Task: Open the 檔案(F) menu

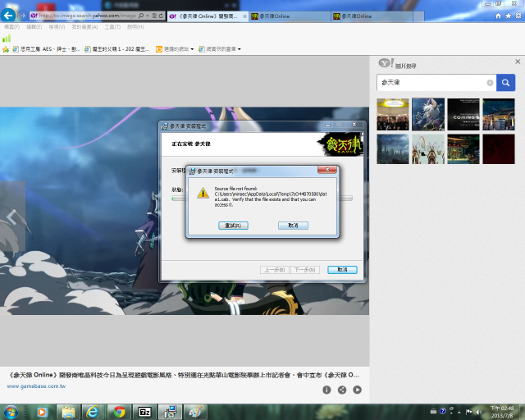Action: [11, 27]
